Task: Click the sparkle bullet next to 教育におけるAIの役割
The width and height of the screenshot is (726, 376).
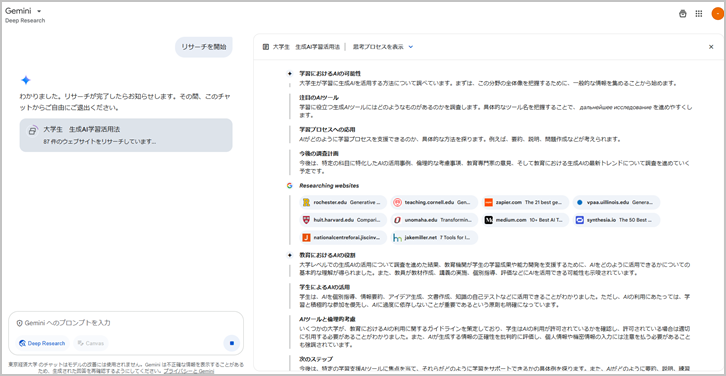Action: (x=289, y=255)
